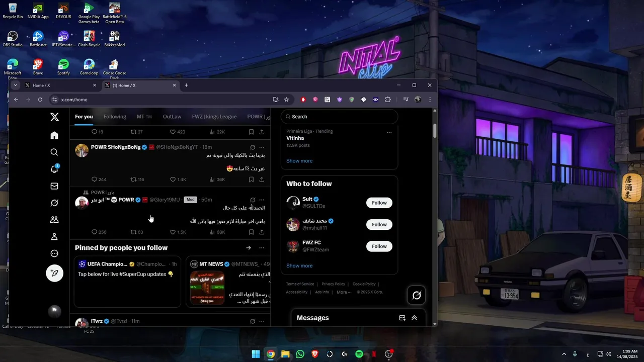Share the POWR SHoNgxBoNg post
The image size is (644, 362).
pos(262,179)
